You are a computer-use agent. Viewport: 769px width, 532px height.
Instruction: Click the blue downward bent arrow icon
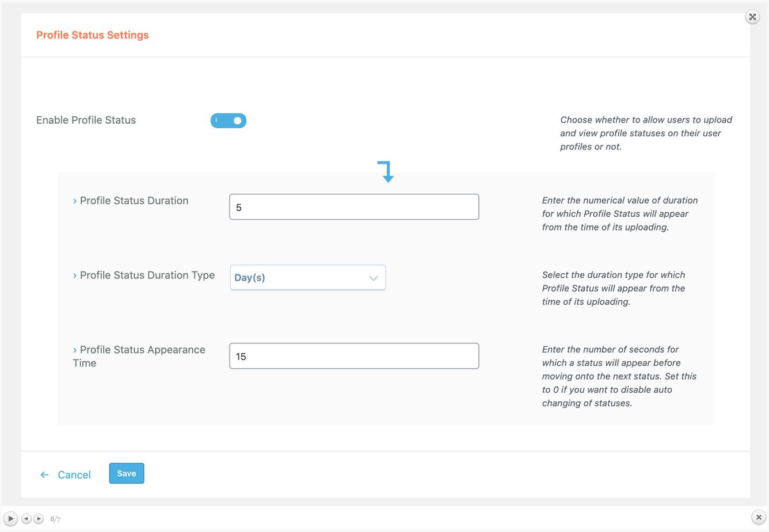(386, 172)
